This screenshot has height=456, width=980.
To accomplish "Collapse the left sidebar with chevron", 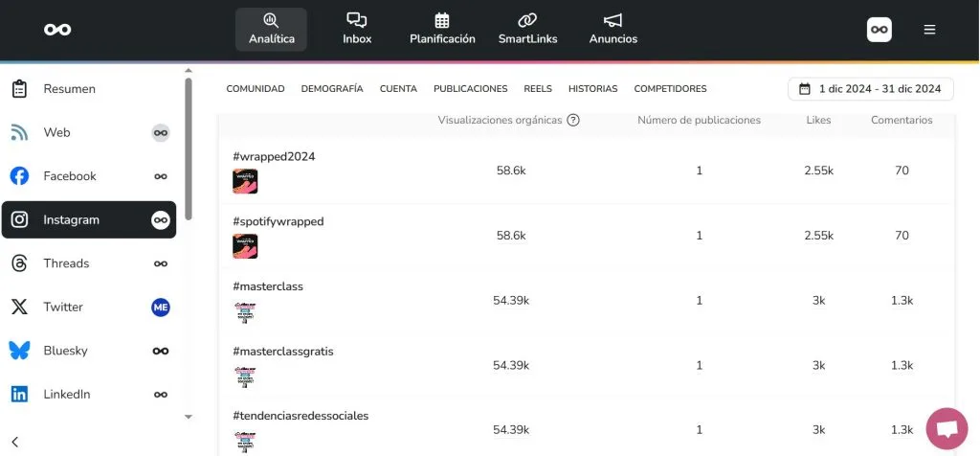I will (15, 442).
